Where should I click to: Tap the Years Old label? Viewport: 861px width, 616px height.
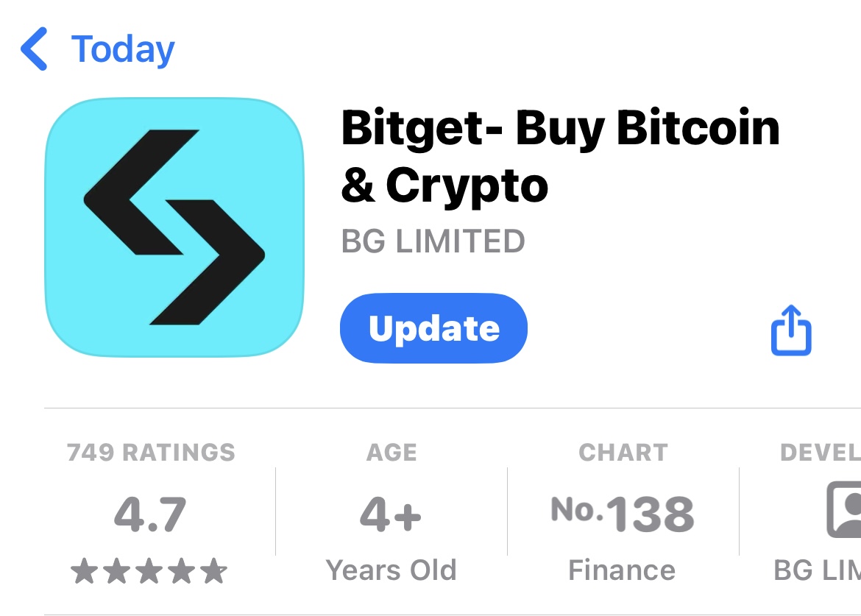click(x=391, y=570)
